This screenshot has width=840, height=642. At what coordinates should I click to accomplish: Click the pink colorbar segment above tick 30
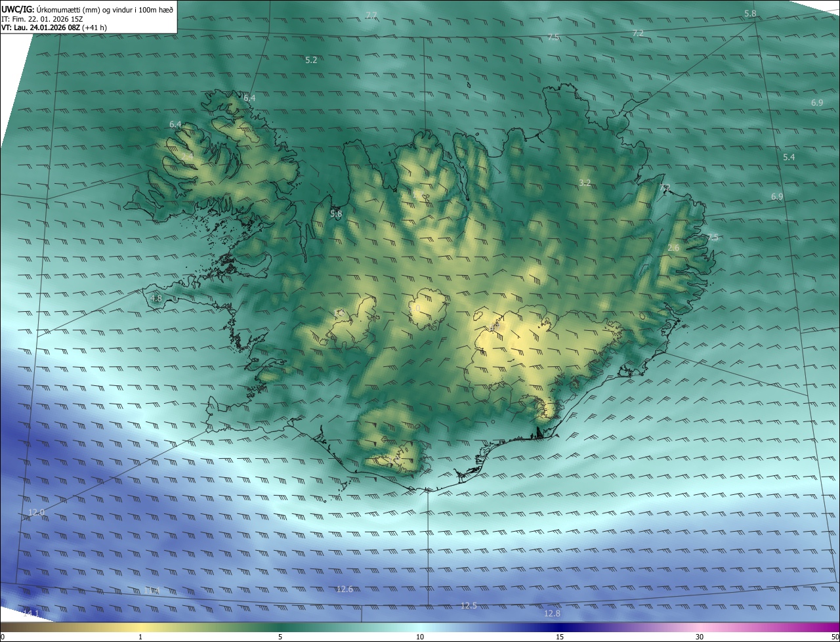click(x=700, y=628)
